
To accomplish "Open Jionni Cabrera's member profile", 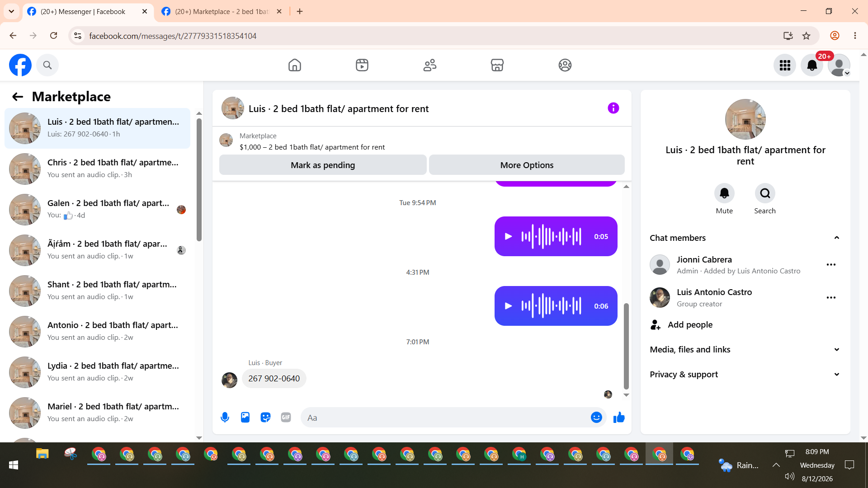I will [704, 260].
